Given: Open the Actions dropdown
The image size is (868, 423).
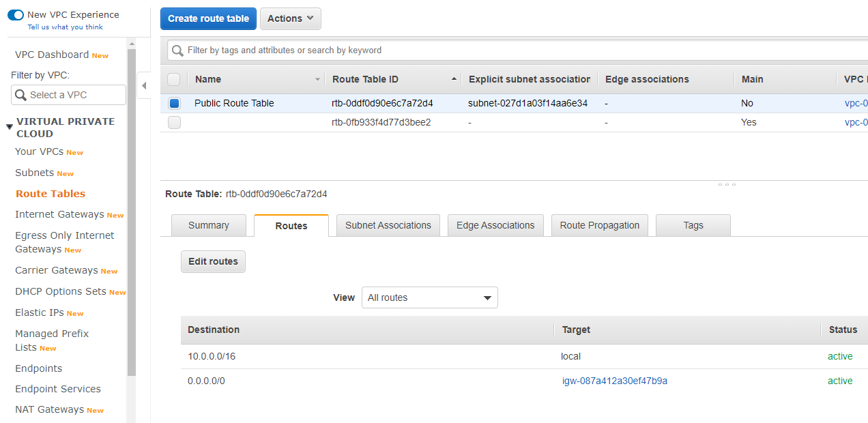Looking at the screenshot, I should (290, 18).
